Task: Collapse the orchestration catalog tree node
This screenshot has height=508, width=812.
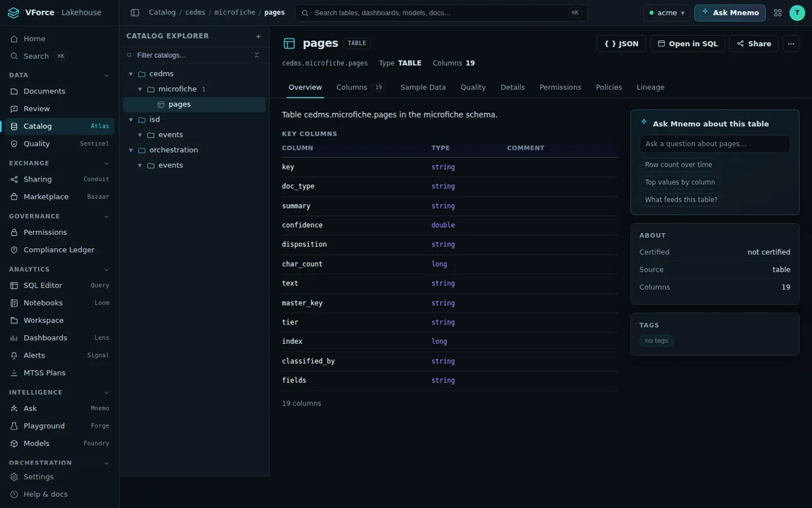Action: pos(131,150)
